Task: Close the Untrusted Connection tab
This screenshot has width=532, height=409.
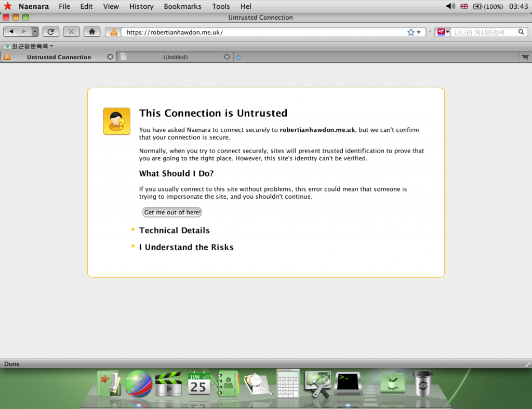Action: pyautogui.click(x=110, y=57)
